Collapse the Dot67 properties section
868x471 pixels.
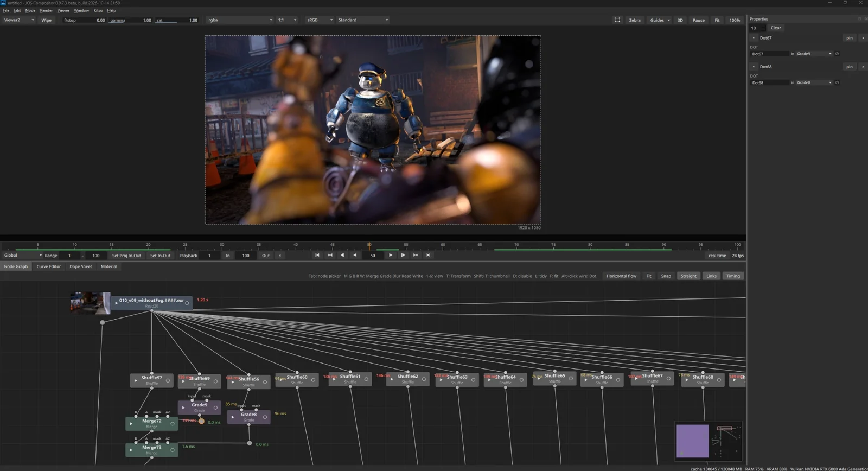754,38
